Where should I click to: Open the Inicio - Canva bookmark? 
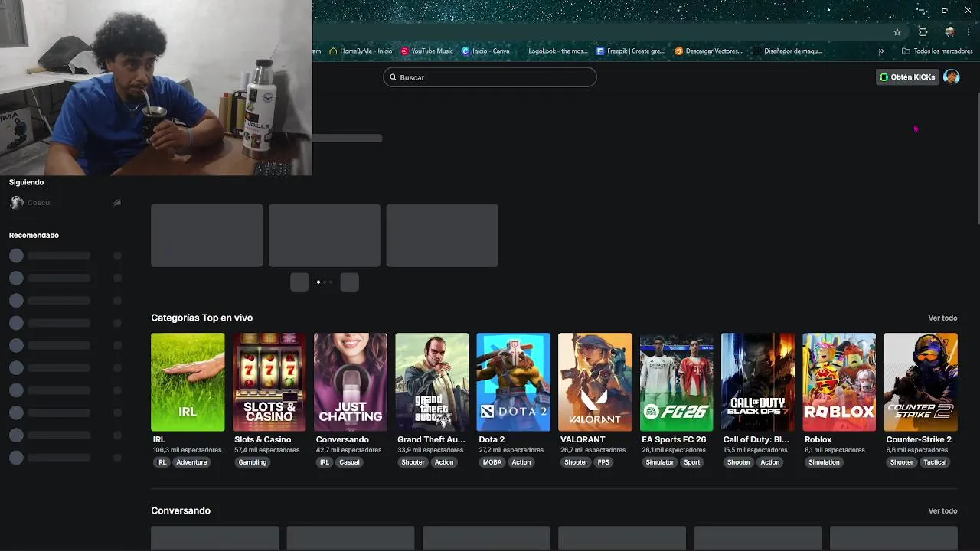(485, 51)
